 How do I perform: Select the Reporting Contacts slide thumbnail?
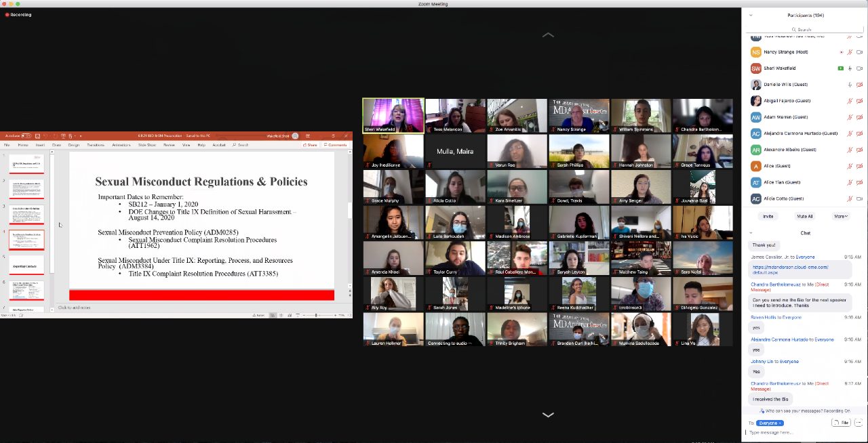26,264
